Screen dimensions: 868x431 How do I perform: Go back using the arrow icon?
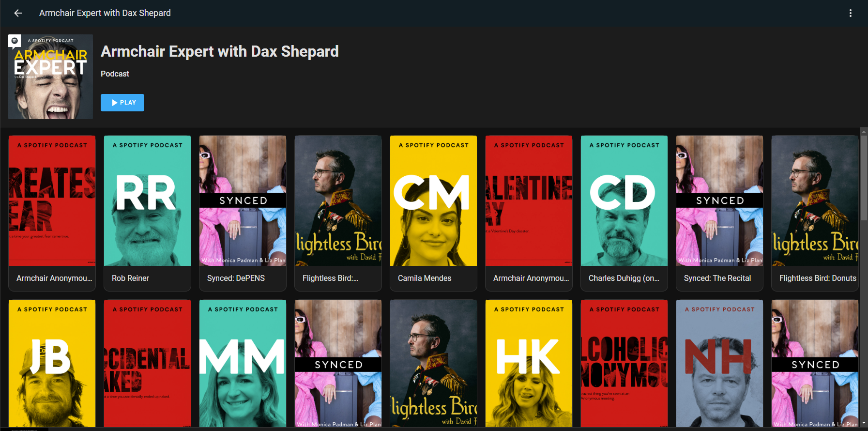18,13
